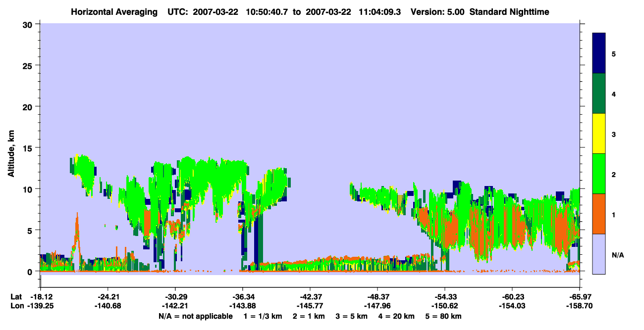Click the altitude tick label 0
The image size is (644, 330).
(31, 271)
